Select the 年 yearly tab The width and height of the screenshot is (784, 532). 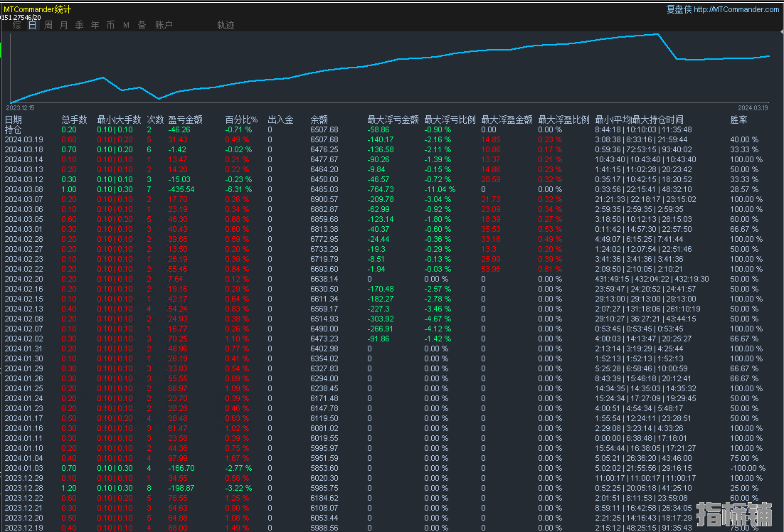coord(95,25)
